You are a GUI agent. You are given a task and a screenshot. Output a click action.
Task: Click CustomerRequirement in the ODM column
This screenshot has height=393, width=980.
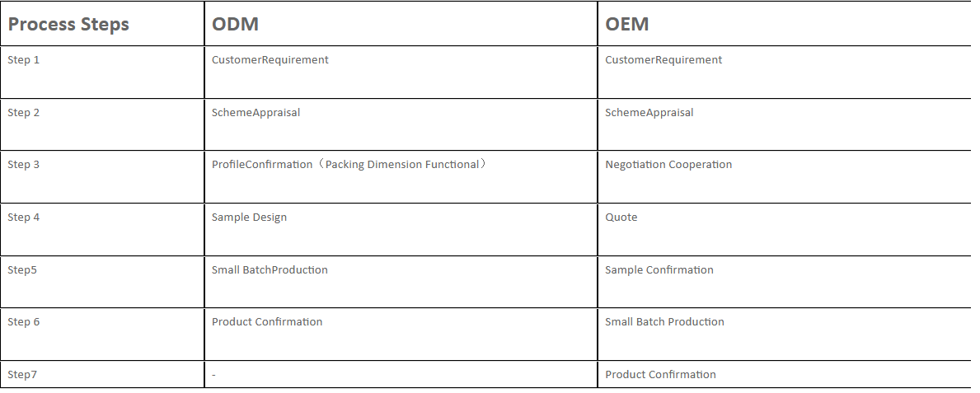click(x=270, y=60)
